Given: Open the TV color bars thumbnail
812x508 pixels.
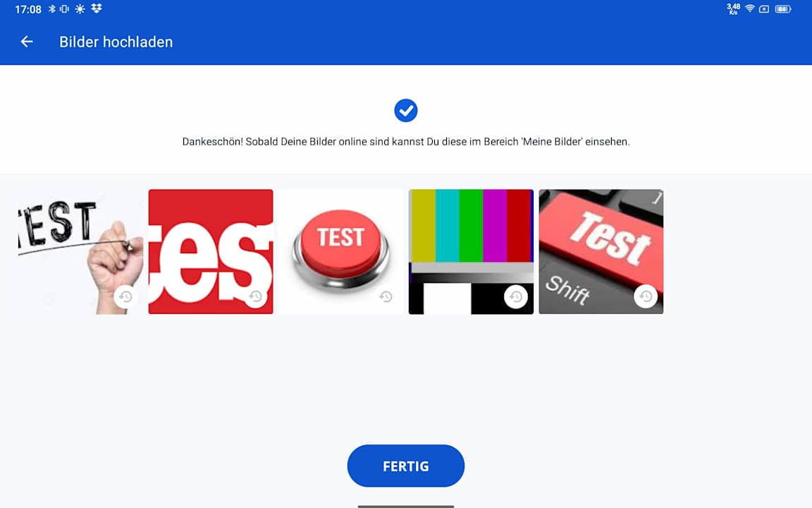Looking at the screenshot, I should (471, 251).
